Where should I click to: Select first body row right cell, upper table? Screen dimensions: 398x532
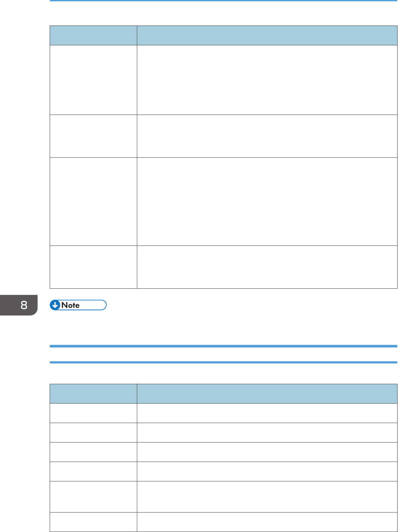(x=267, y=80)
